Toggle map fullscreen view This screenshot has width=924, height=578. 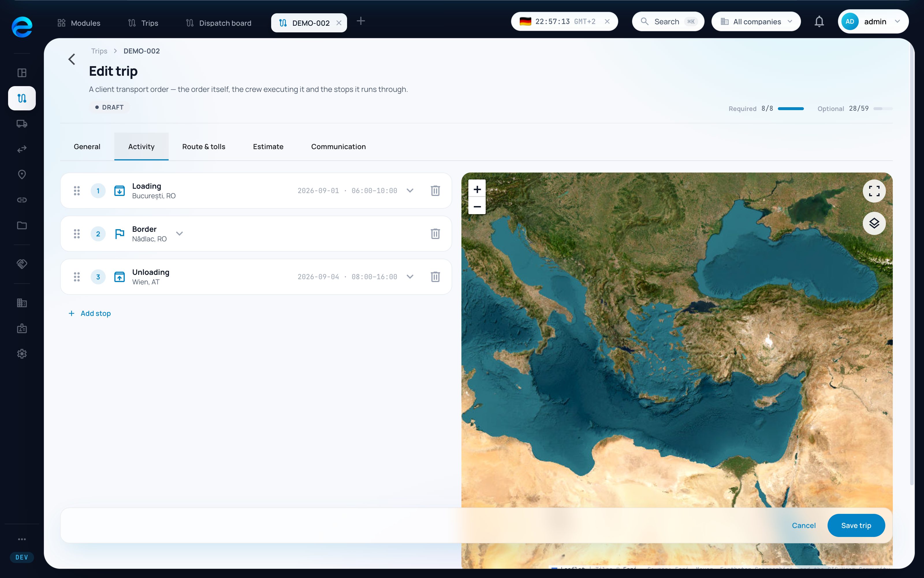click(x=874, y=191)
